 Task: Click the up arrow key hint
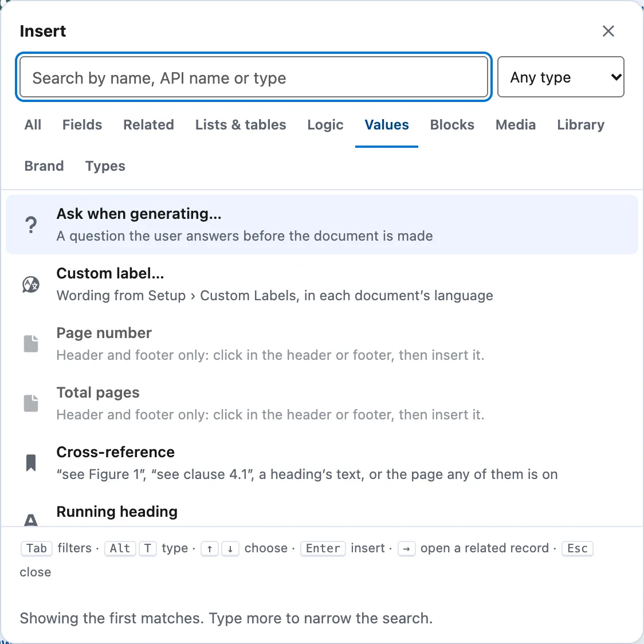coord(210,548)
